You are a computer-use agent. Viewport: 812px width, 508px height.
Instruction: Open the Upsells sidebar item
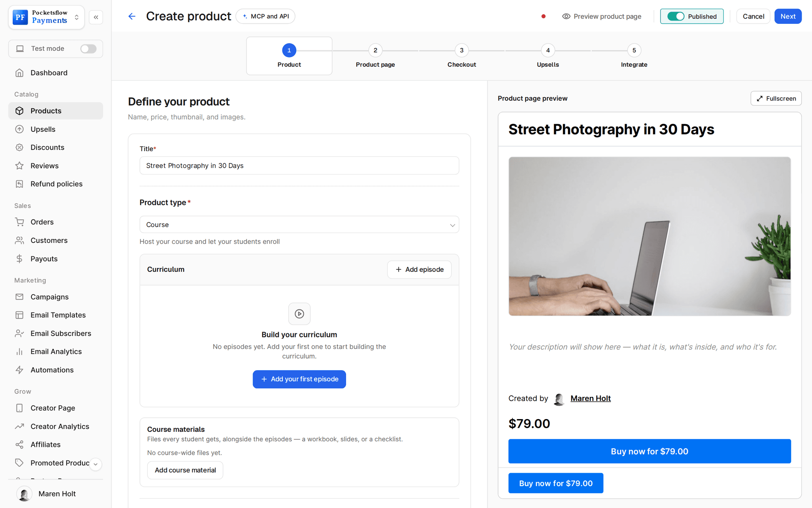point(56,129)
